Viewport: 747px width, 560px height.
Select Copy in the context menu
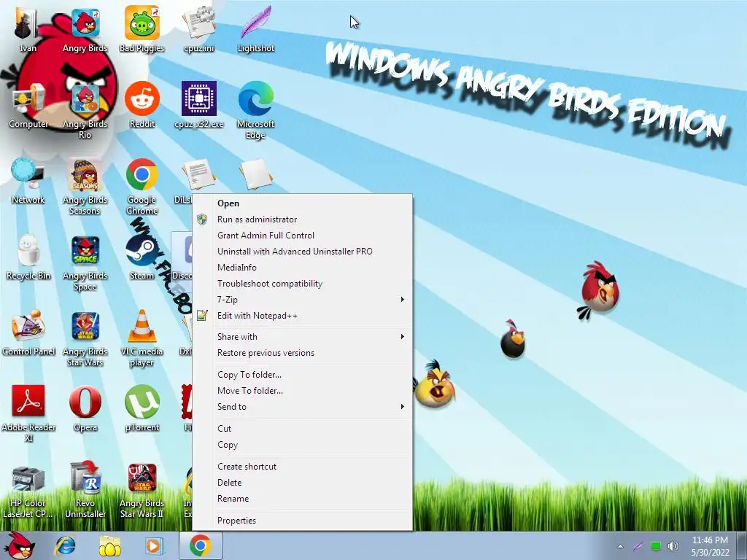303,445
